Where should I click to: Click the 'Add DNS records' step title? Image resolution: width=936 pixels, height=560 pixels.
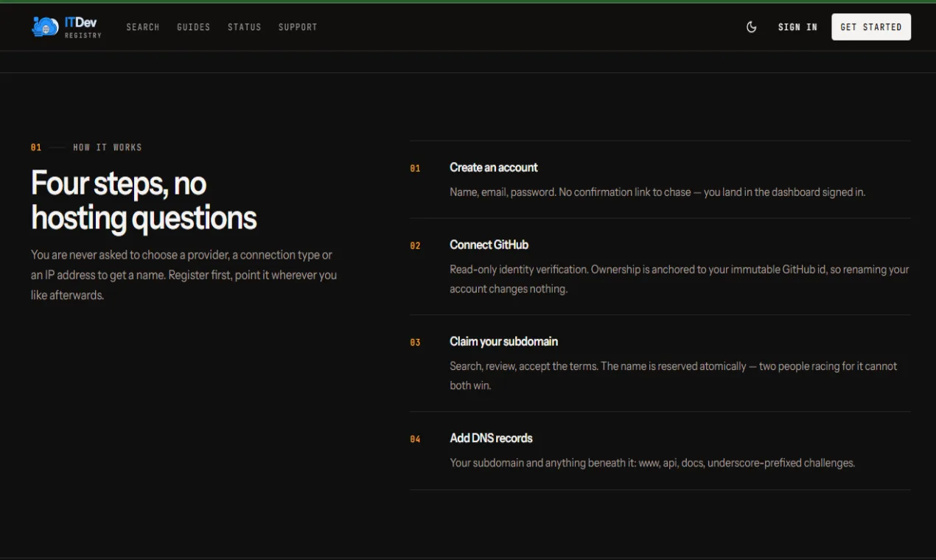click(x=492, y=438)
